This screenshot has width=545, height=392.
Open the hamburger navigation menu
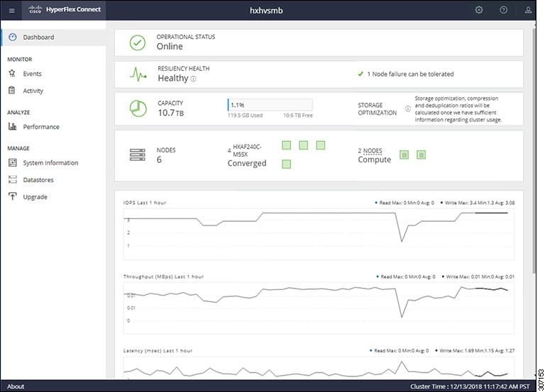11,10
